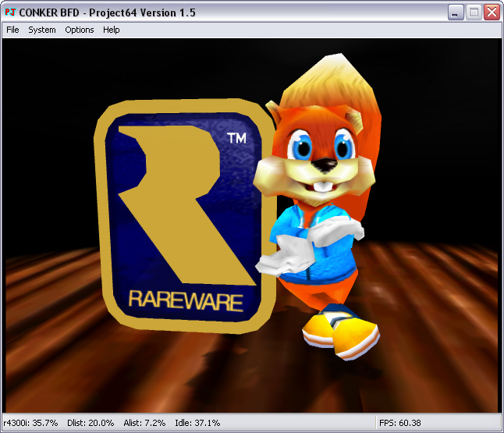Open the File menu
504x433 pixels.
click(12, 30)
